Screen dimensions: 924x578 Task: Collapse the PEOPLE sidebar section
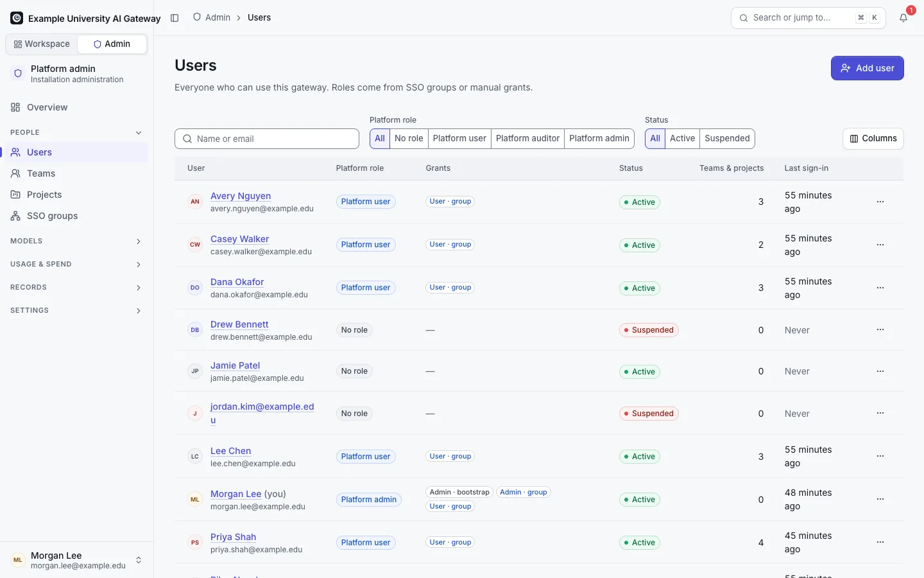[x=76, y=132]
